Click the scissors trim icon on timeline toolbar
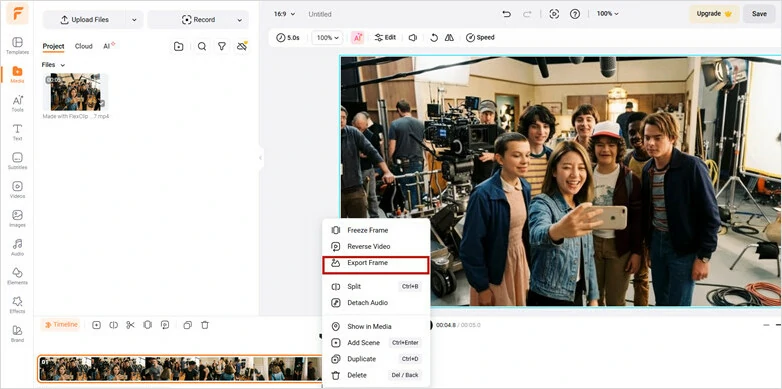782x389 pixels. point(130,325)
